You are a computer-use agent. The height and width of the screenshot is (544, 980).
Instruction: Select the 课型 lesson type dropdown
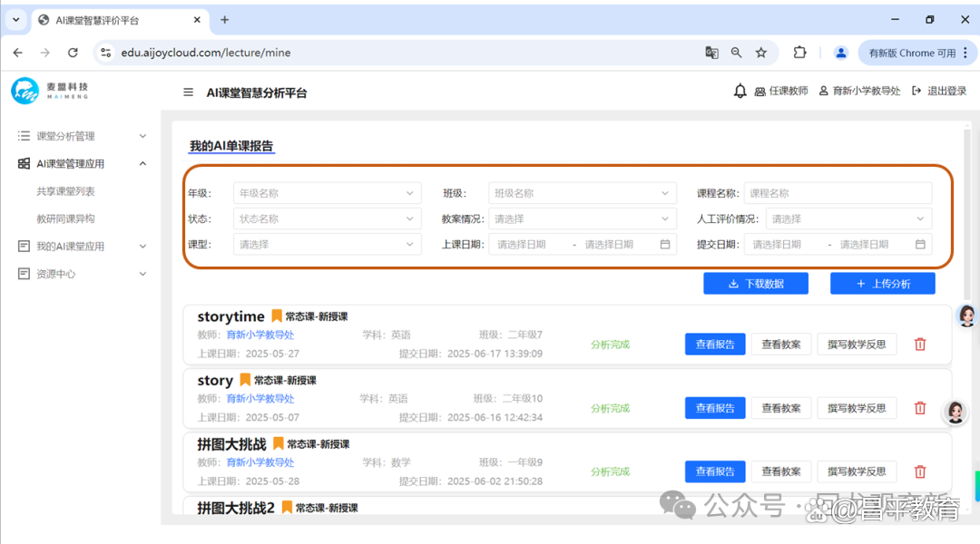click(x=327, y=244)
